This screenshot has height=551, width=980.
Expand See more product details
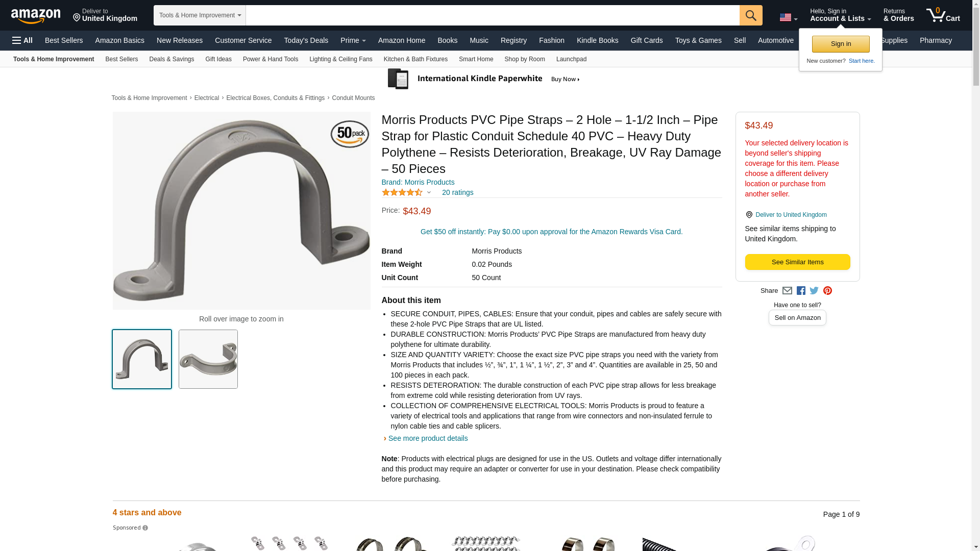click(x=428, y=438)
